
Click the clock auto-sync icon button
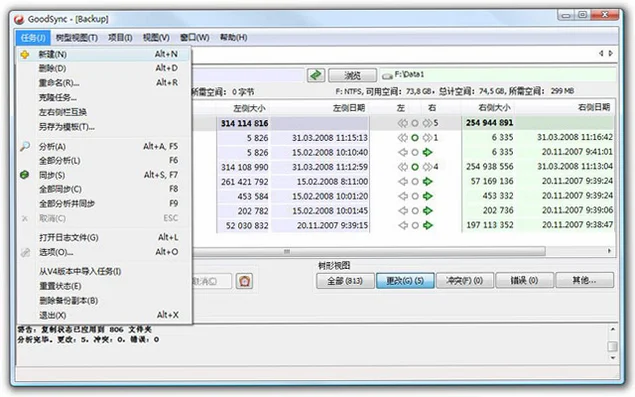click(x=245, y=281)
